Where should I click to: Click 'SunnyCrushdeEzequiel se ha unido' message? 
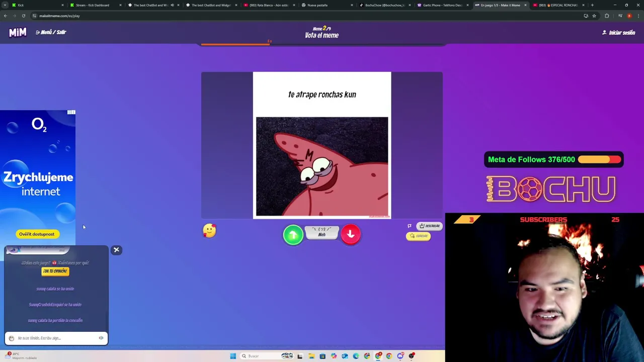click(x=55, y=305)
